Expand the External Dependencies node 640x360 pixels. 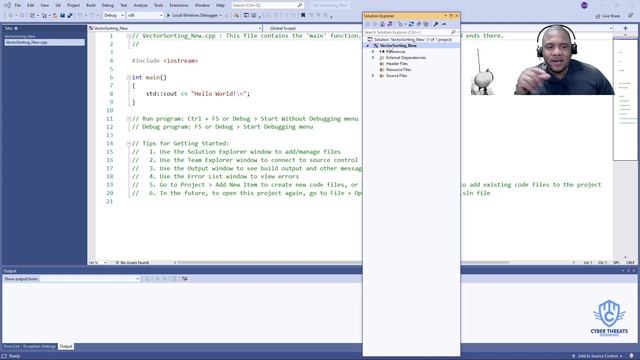(x=373, y=58)
